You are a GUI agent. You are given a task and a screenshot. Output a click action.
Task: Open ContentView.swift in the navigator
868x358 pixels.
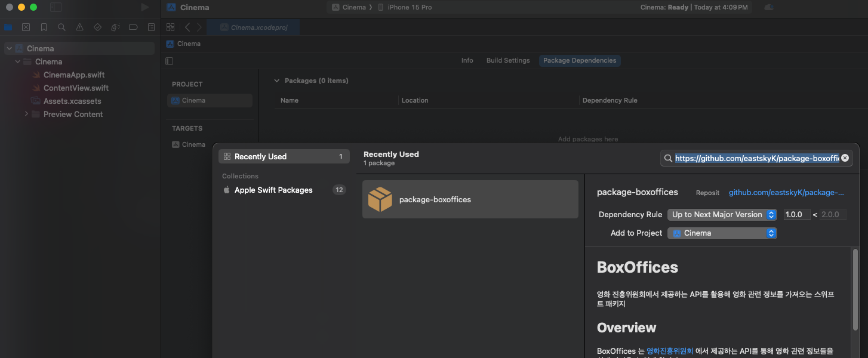pos(76,88)
